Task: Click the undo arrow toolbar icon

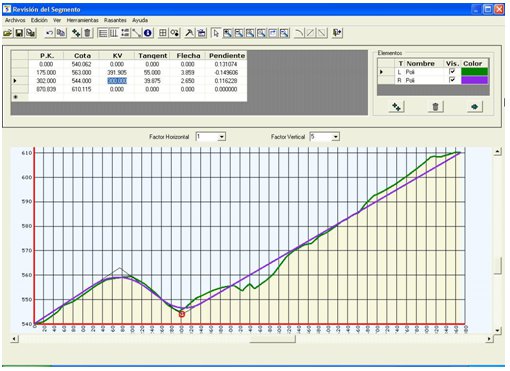Action: click(x=49, y=33)
